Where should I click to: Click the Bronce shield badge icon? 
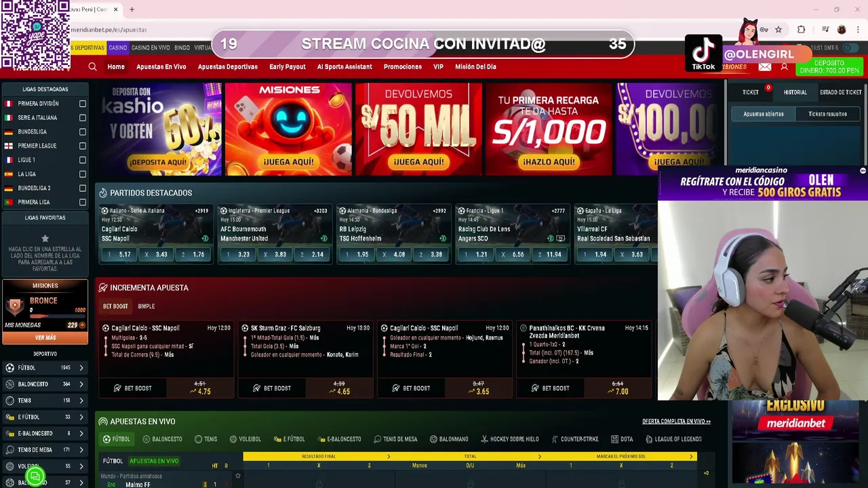click(15, 306)
